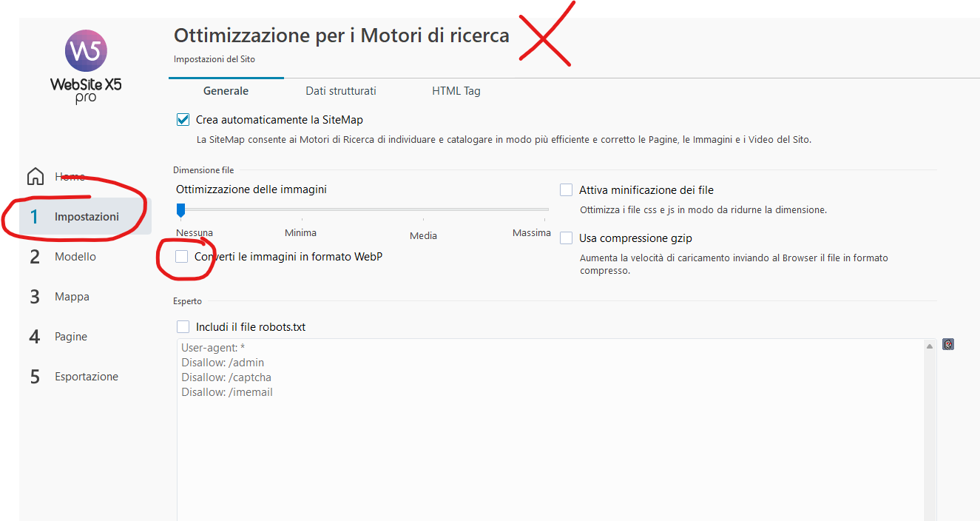Open step 5 Esportazione
The width and height of the screenshot is (980, 521).
click(x=86, y=377)
